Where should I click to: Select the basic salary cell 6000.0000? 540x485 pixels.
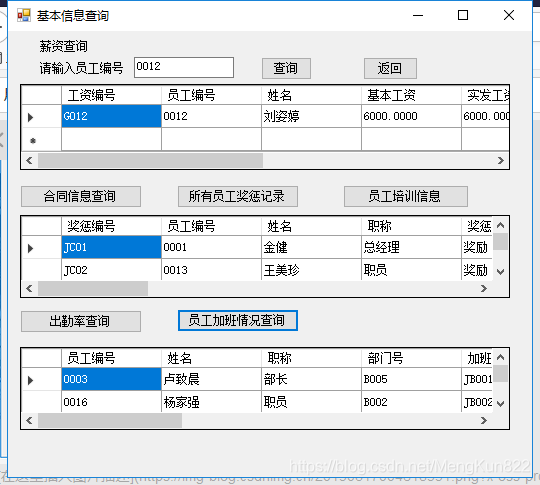pos(411,116)
